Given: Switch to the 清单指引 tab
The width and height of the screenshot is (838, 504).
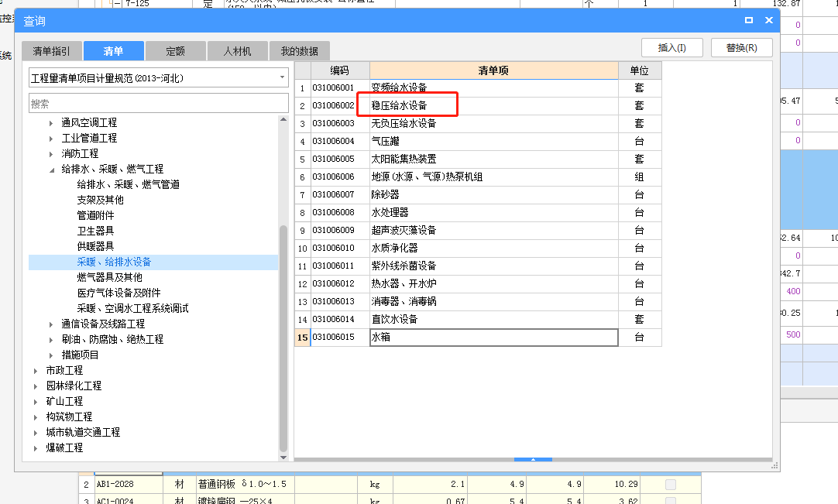Looking at the screenshot, I should click(51, 51).
